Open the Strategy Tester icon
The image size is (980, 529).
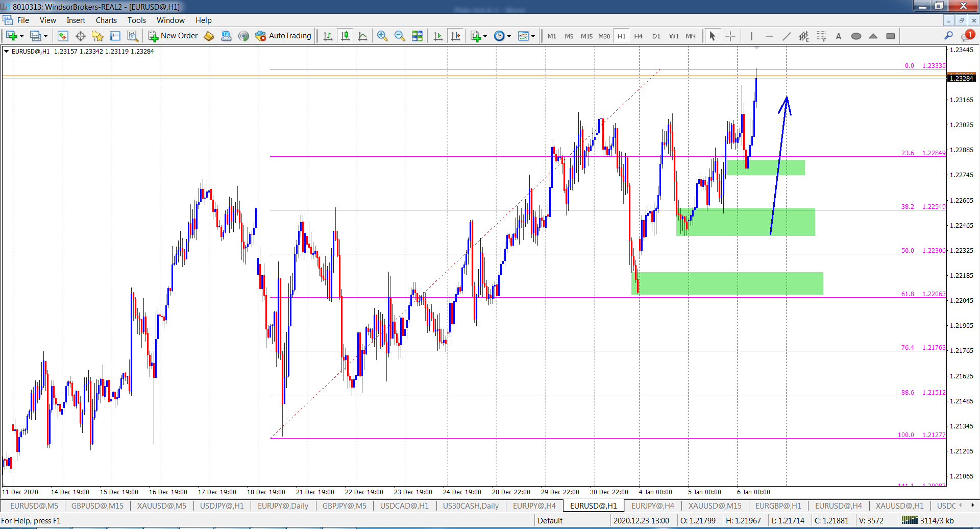pyautogui.click(x=133, y=36)
